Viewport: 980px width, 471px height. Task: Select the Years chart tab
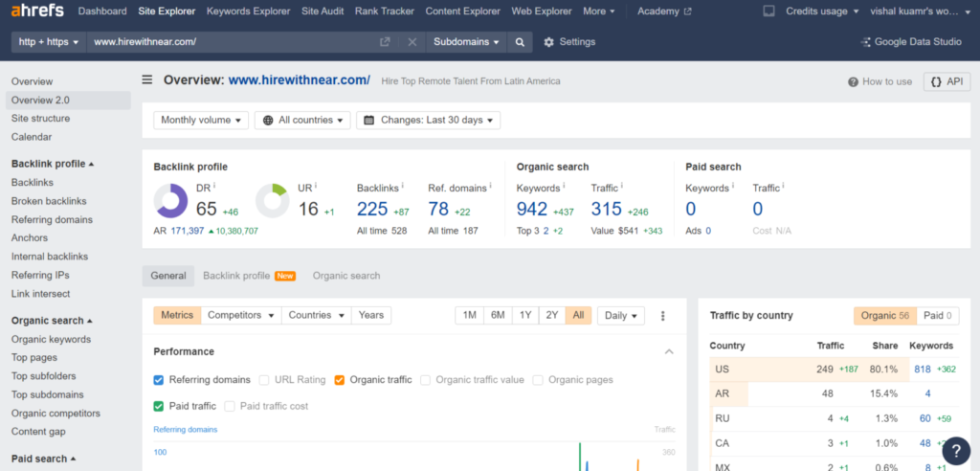pos(371,315)
